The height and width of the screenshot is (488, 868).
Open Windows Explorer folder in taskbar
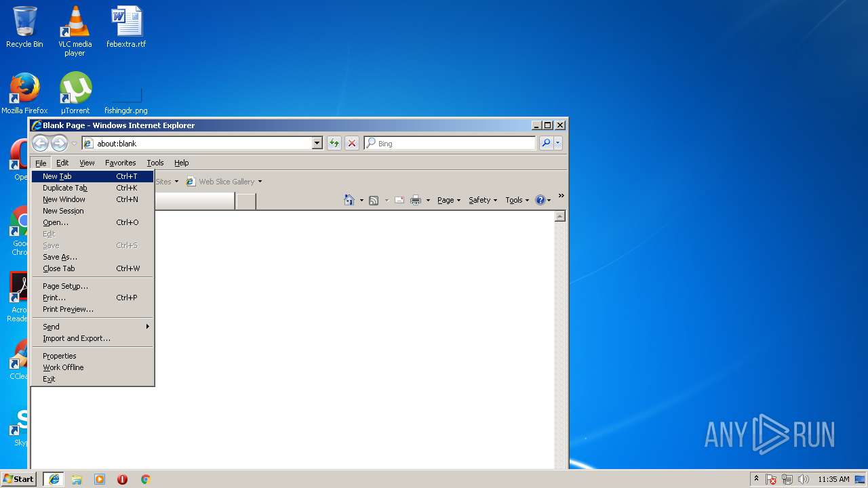coord(77,479)
